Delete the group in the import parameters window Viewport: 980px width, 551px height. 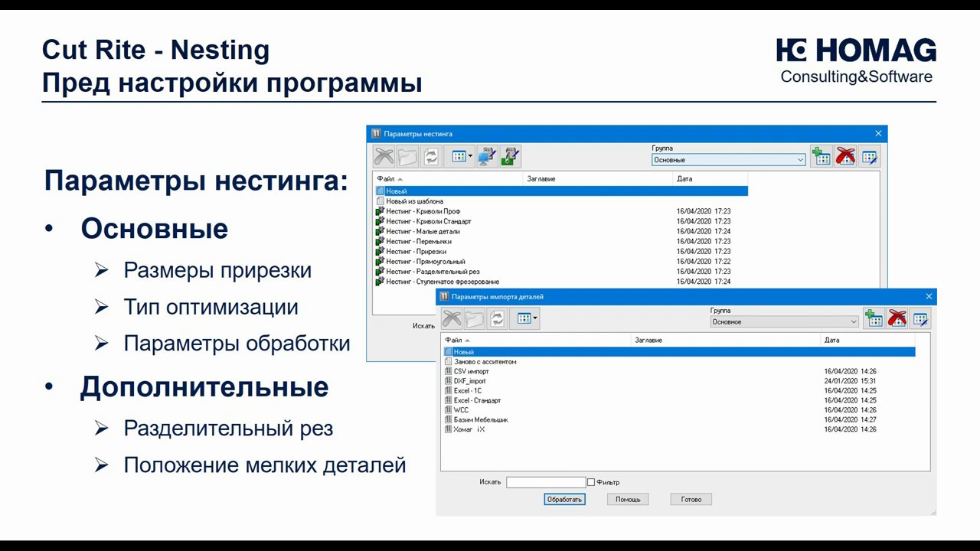(x=897, y=318)
